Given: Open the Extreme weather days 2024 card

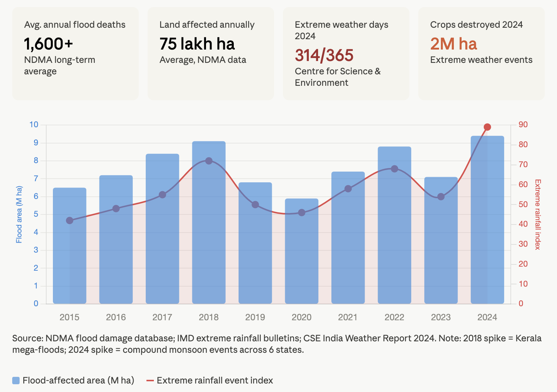Looking at the screenshot, I should 346,54.
